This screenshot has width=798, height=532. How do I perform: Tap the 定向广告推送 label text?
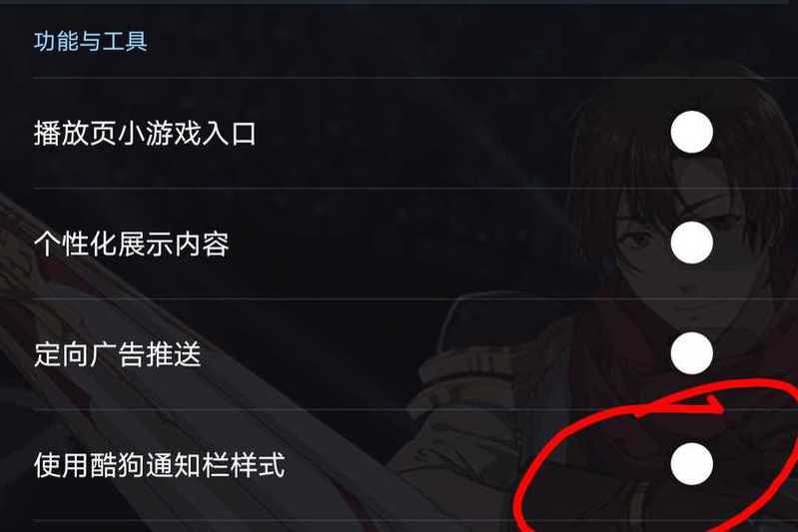point(118,354)
